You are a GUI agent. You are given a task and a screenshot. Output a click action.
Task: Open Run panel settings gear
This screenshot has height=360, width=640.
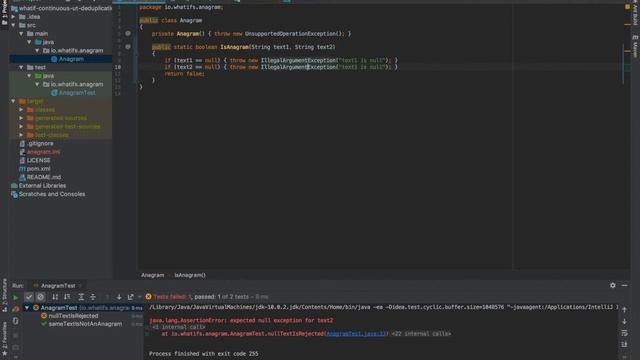point(613,285)
